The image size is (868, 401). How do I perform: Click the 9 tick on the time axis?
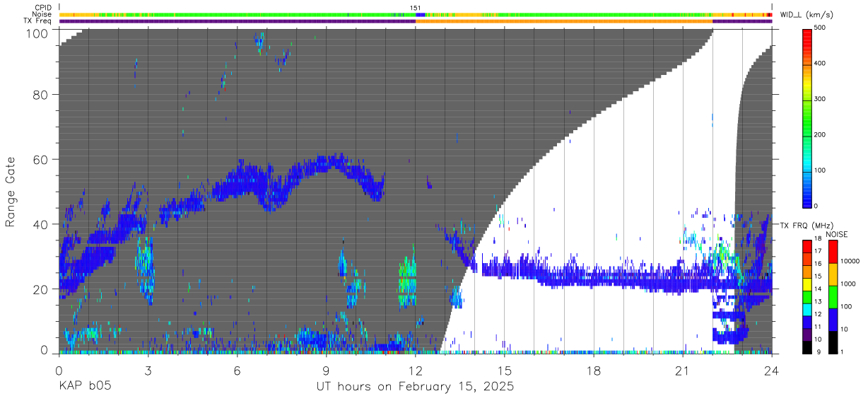(326, 371)
